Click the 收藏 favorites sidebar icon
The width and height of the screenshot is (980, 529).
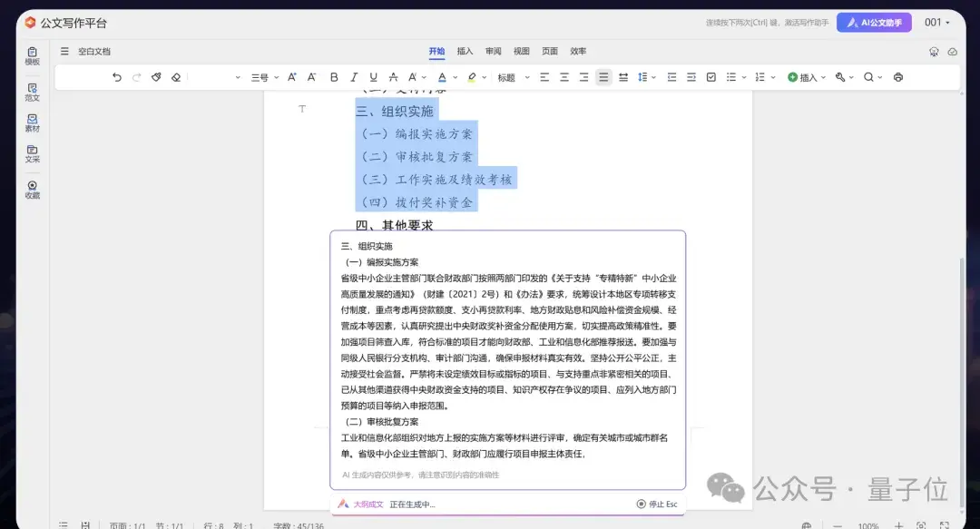[33, 190]
